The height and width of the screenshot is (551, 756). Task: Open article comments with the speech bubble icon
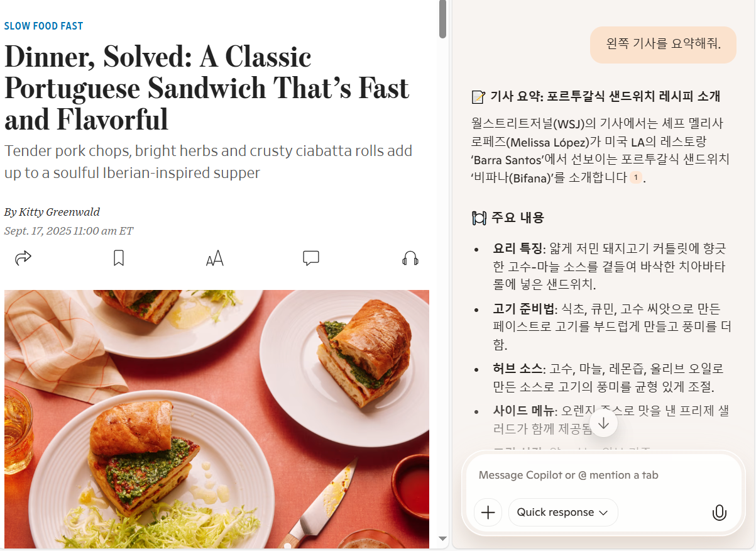pyautogui.click(x=311, y=259)
